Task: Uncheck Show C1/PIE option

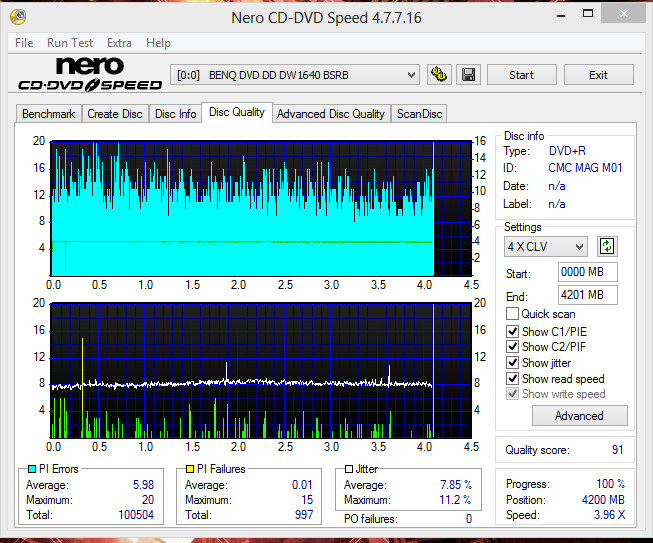Action: pyautogui.click(x=512, y=331)
